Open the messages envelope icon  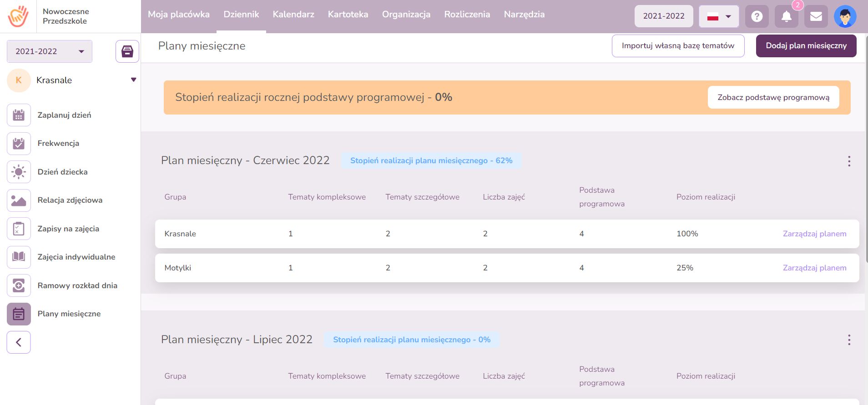click(x=816, y=16)
